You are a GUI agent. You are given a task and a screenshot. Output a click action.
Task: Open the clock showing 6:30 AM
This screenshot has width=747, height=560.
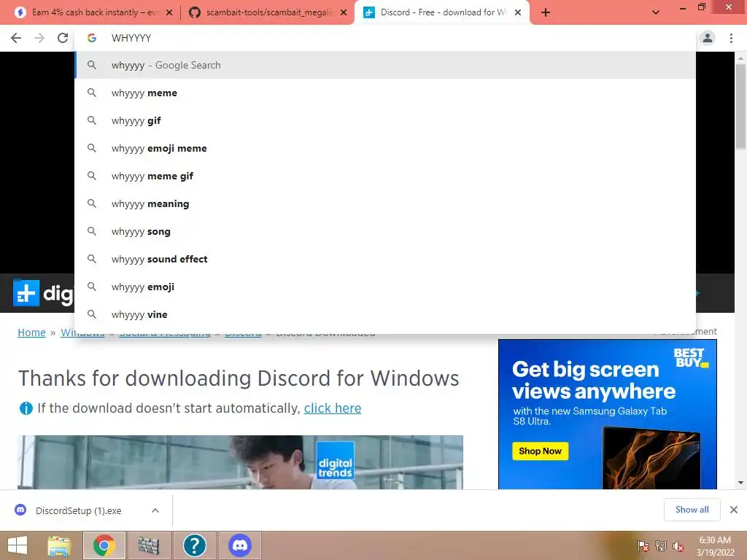coord(715,546)
